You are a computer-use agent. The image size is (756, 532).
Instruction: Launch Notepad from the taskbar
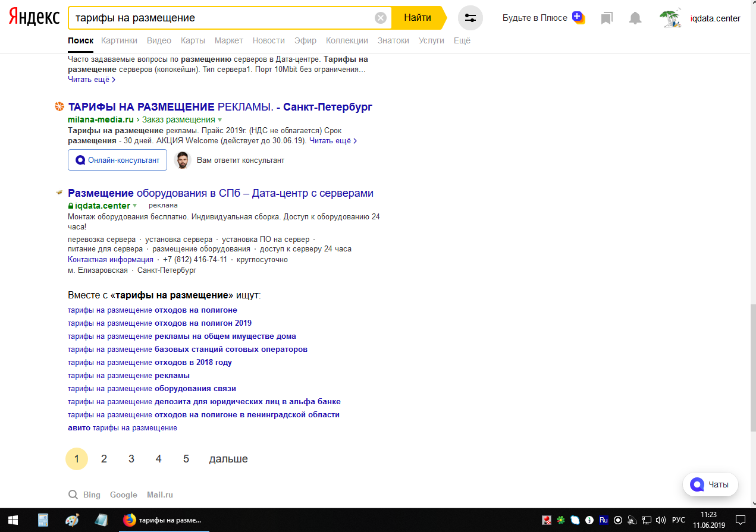coord(101,520)
